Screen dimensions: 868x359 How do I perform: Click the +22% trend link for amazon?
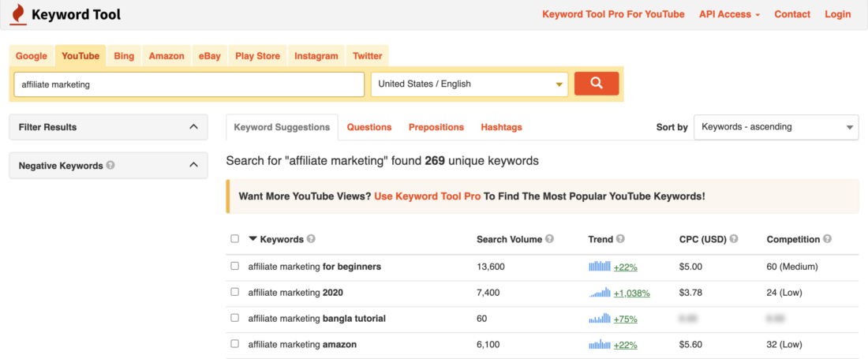pyautogui.click(x=626, y=345)
